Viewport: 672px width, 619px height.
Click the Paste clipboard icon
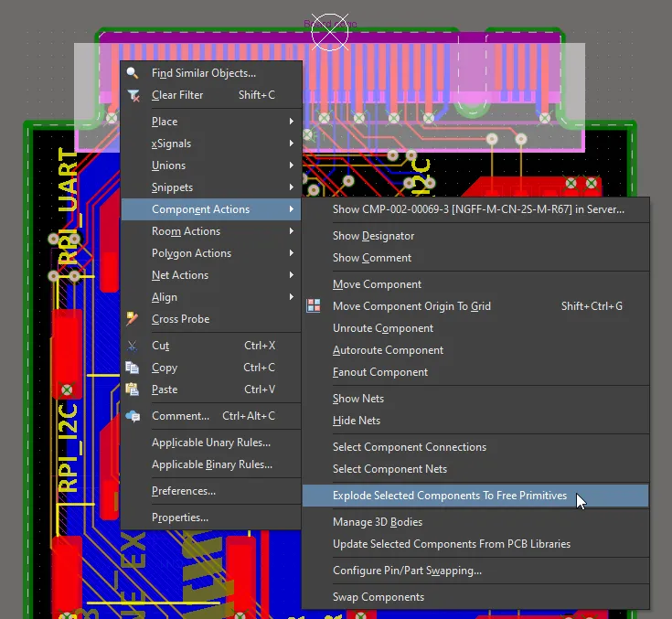coord(132,390)
